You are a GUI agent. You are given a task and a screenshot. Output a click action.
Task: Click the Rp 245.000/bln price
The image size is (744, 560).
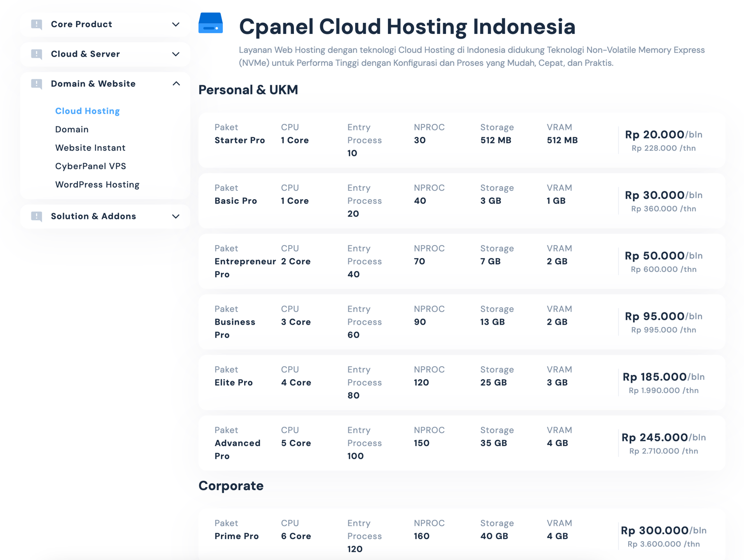[x=664, y=437]
